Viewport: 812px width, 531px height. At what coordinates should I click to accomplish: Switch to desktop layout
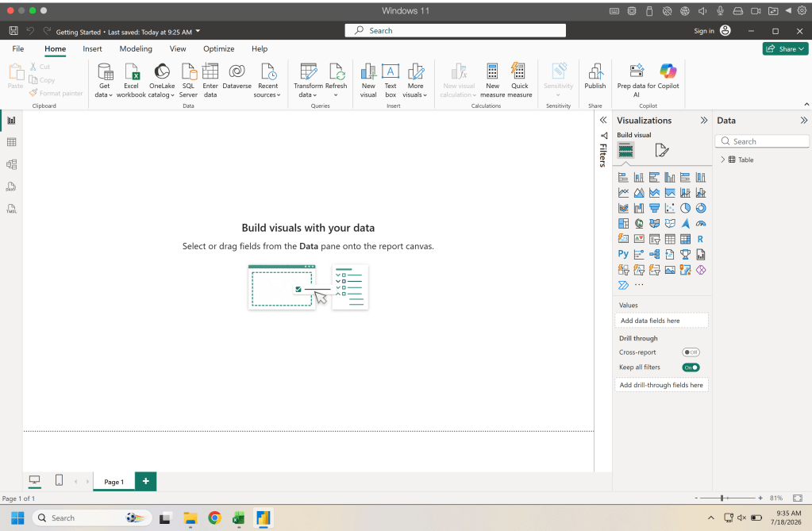[x=35, y=481]
